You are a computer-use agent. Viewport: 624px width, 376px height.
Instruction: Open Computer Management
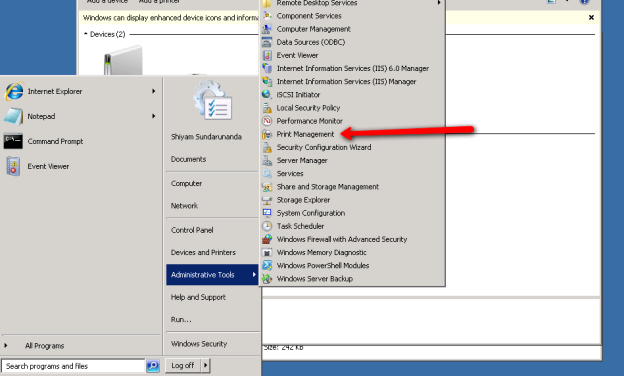313,29
